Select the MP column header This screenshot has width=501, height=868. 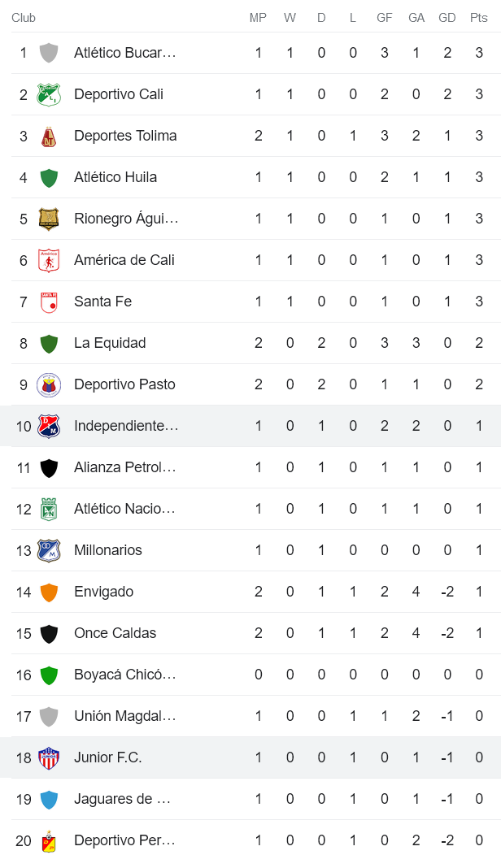point(258,17)
